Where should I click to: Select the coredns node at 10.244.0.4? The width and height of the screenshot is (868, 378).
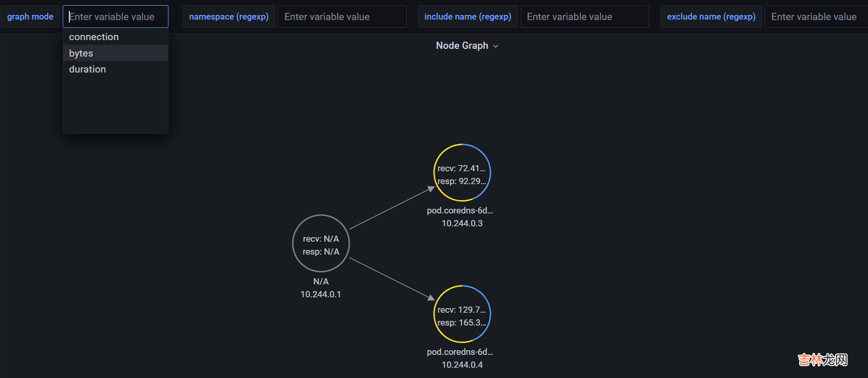pyautogui.click(x=462, y=314)
